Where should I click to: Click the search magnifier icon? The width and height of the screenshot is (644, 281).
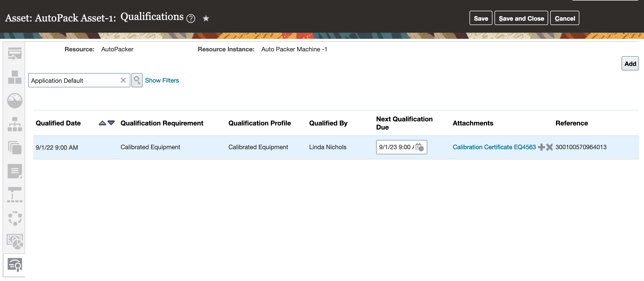[x=137, y=80]
